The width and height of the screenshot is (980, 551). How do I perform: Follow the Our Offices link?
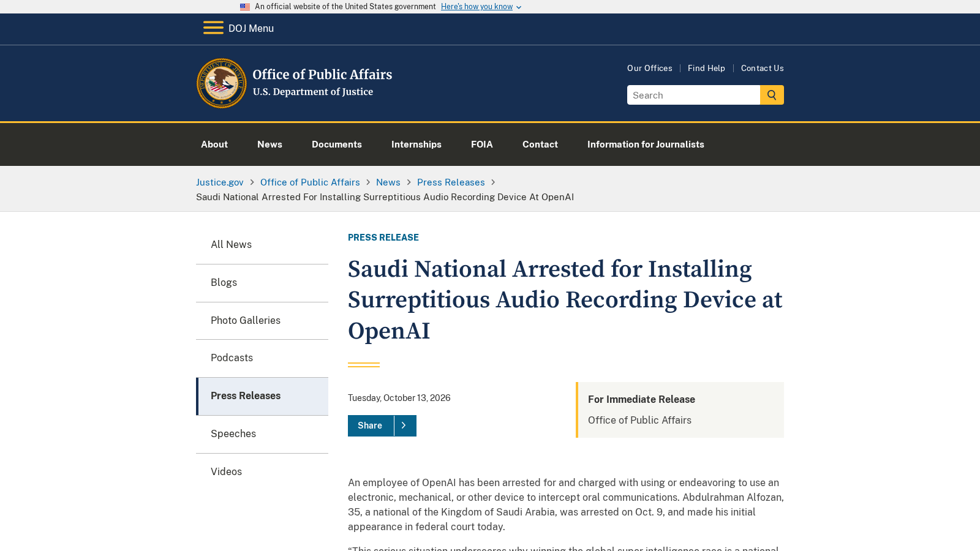tap(650, 68)
